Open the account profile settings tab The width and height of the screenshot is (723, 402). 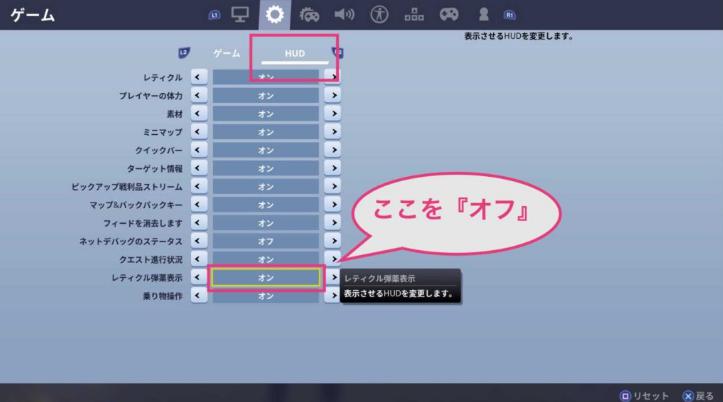click(x=483, y=14)
